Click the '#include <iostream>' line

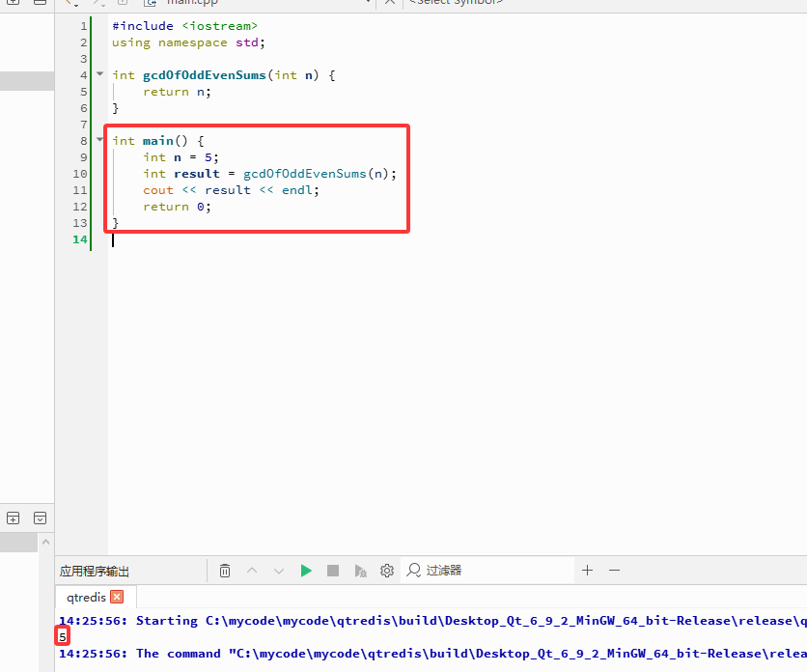point(184,26)
